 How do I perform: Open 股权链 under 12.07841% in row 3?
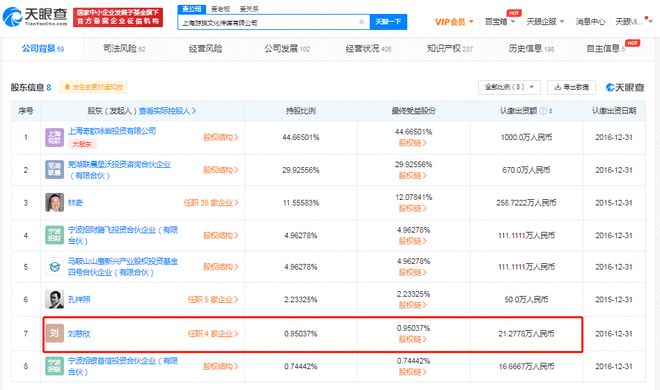(412, 208)
